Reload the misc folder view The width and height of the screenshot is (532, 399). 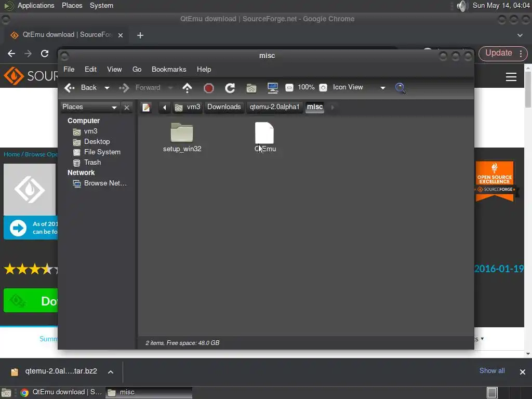(x=230, y=88)
